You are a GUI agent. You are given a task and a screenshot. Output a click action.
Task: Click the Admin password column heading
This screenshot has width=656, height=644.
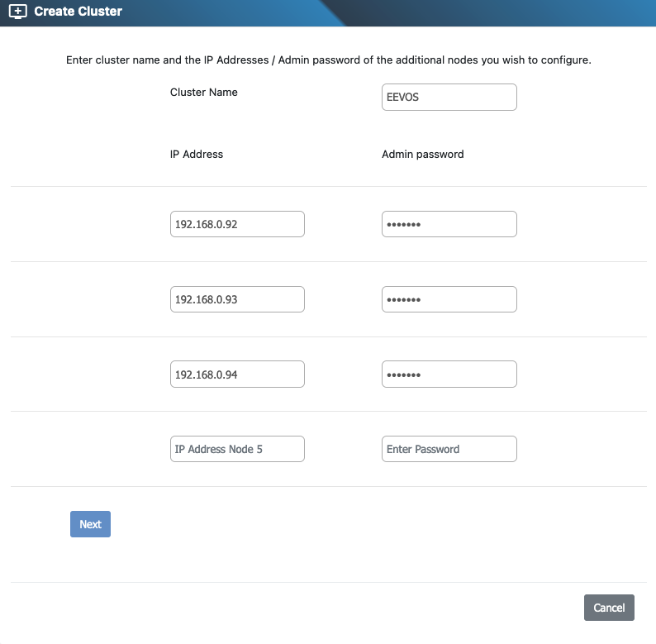tap(422, 154)
